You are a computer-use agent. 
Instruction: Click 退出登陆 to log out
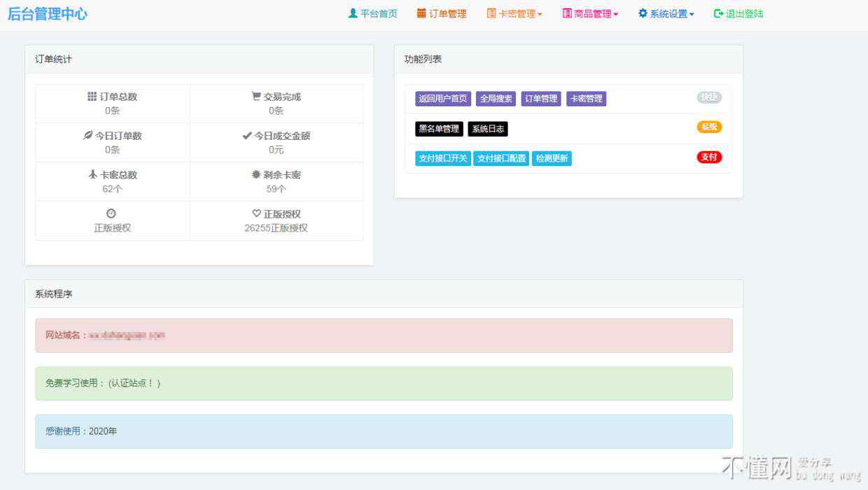coord(745,13)
